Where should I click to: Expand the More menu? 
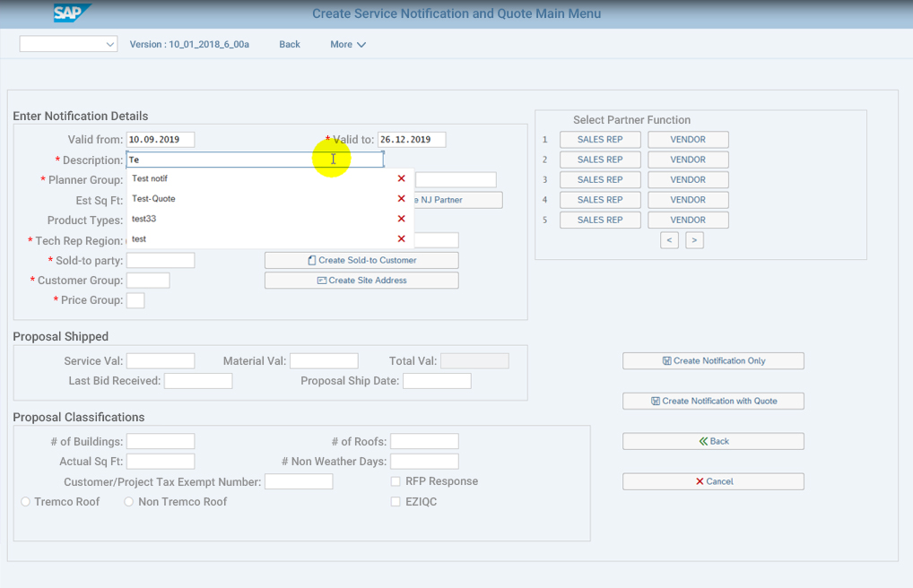(347, 44)
